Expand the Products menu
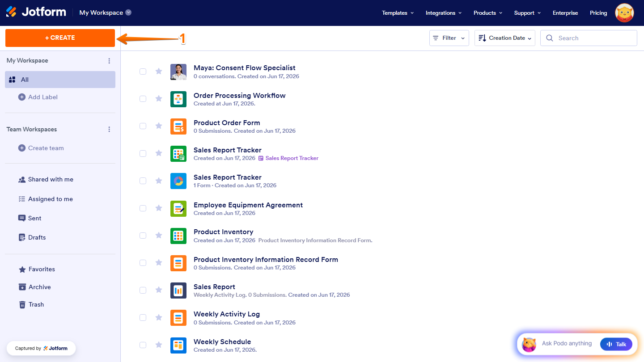The image size is (644, 362). [488, 13]
